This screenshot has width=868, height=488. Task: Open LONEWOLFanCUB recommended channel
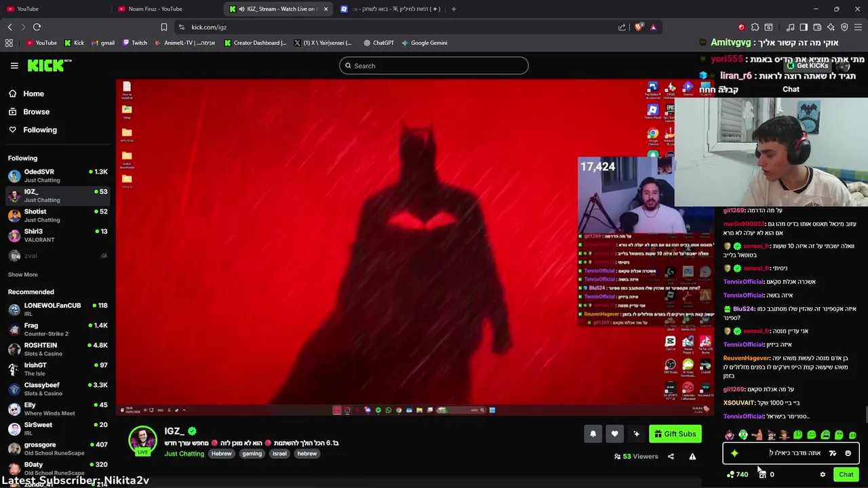click(58, 309)
